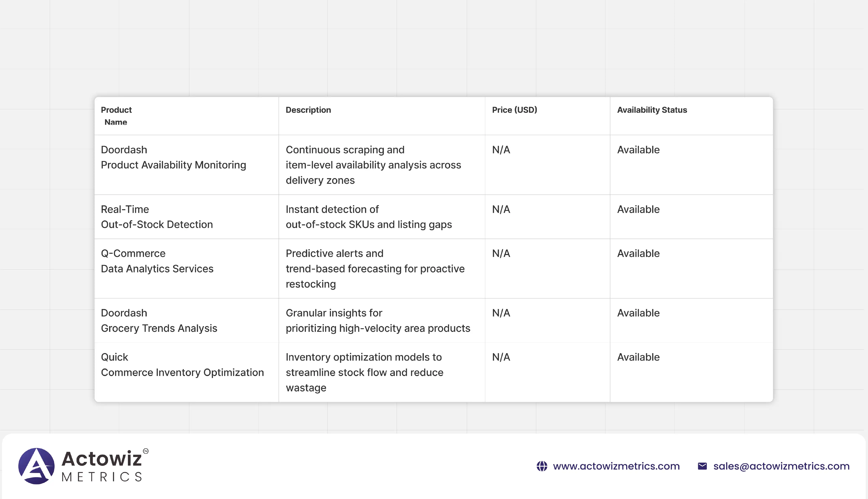Click Doordash Grocery Trends Analysis cell
Screen dimensions: 868x499
tap(159, 320)
